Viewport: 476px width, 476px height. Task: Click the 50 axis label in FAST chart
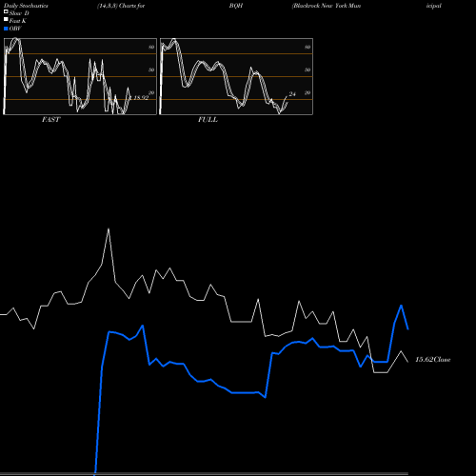tap(151, 69)
